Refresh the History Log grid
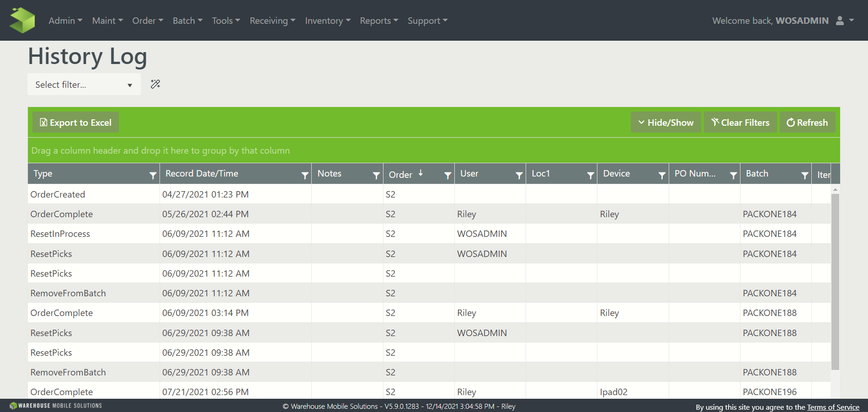This screenshot has height=412, width=868. click(x=807, y=123)
